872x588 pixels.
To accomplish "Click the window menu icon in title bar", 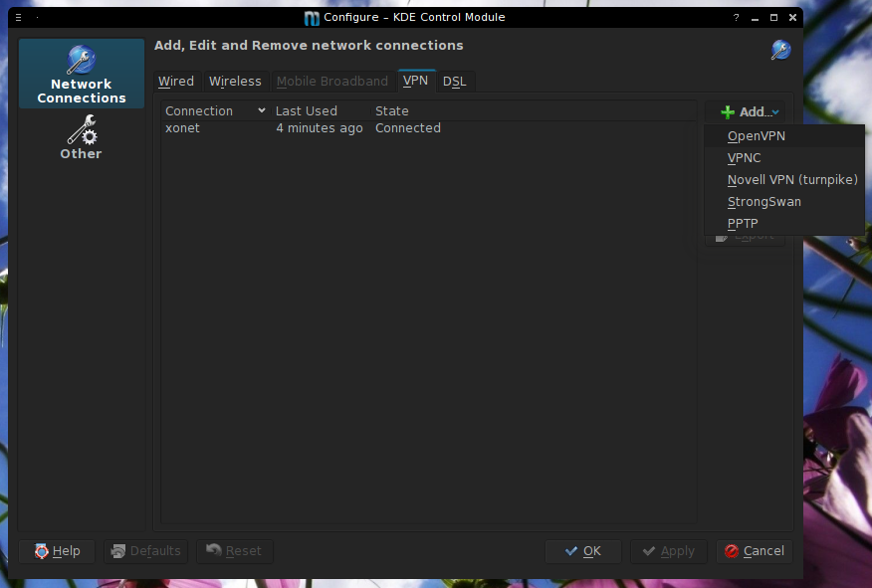I will 18,17.
